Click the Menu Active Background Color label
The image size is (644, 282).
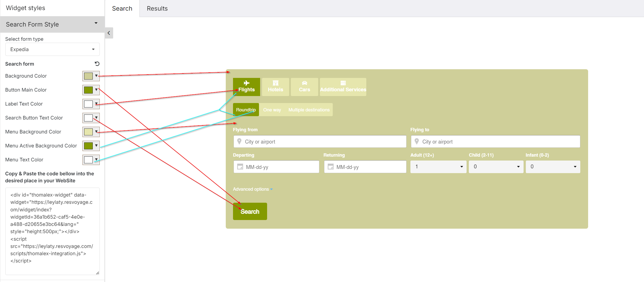[x=41, y=146]
